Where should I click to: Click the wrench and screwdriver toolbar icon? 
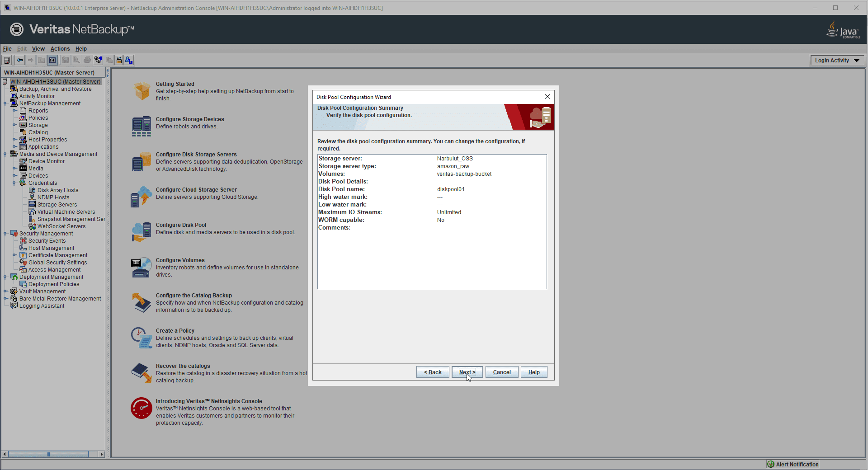tap(98, 60)
